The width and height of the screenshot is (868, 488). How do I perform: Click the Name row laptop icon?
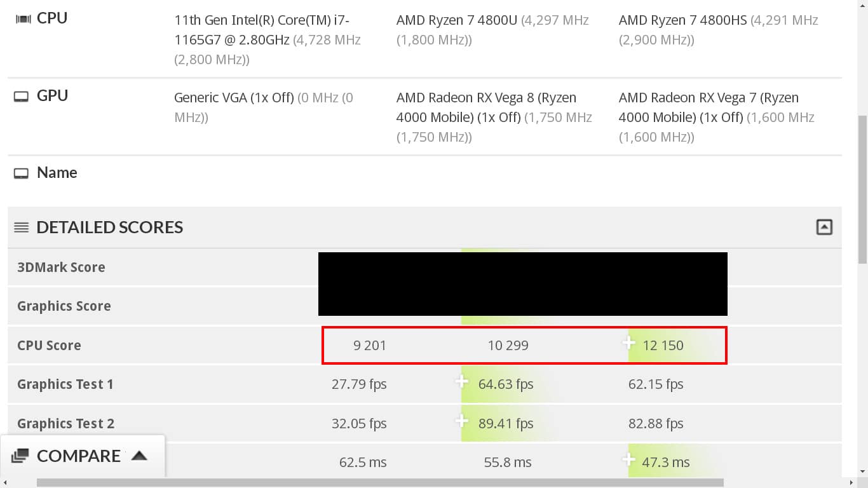(22, 173)
